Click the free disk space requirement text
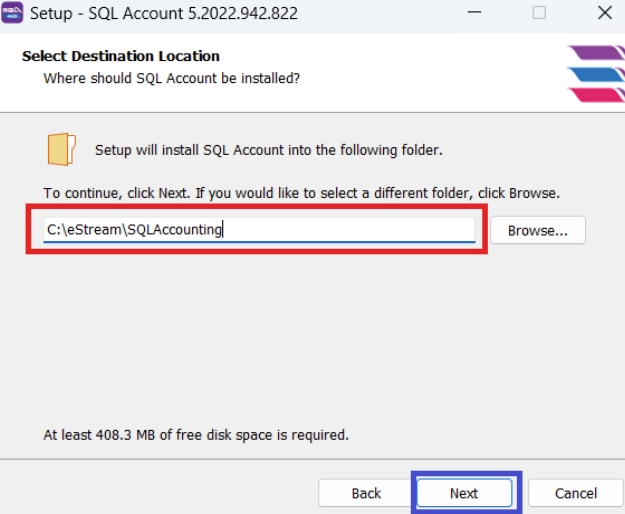Image resolution: width=625 pixels, height=514 pixels. tap(196, 435)
